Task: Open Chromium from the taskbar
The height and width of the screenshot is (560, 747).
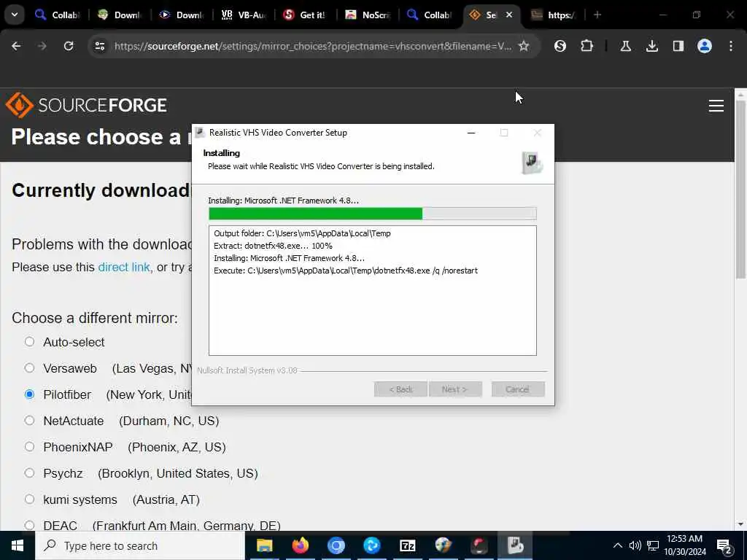Action: click(x=336, y=545)
